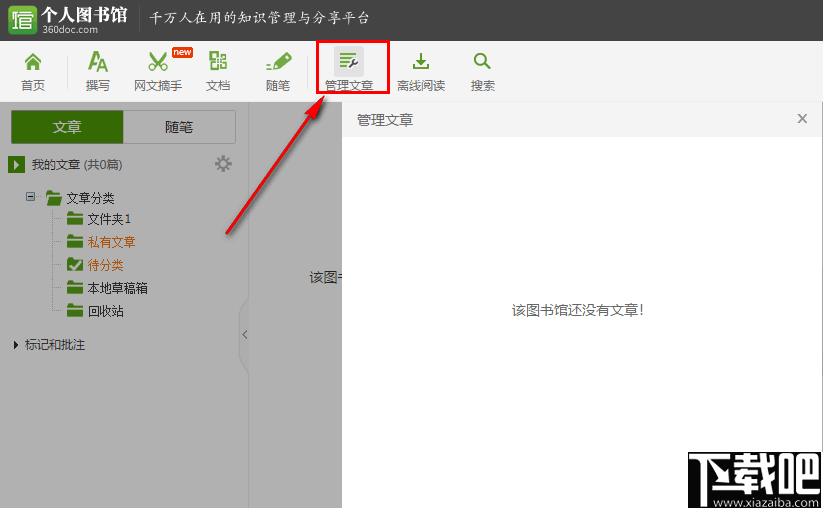Open settings gear beside 我的文章
The image size is (823, 508).
point(223,164)
